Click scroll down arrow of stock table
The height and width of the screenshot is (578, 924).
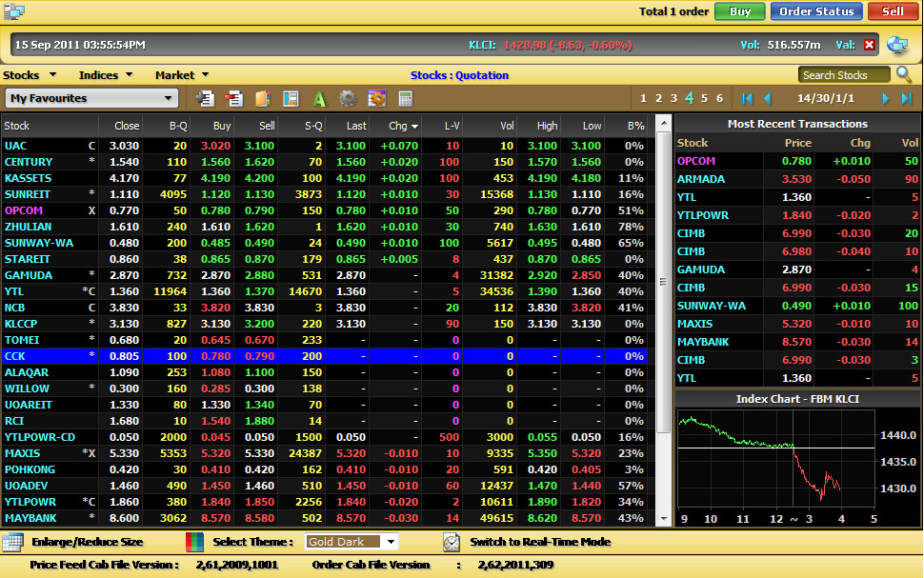664,519
